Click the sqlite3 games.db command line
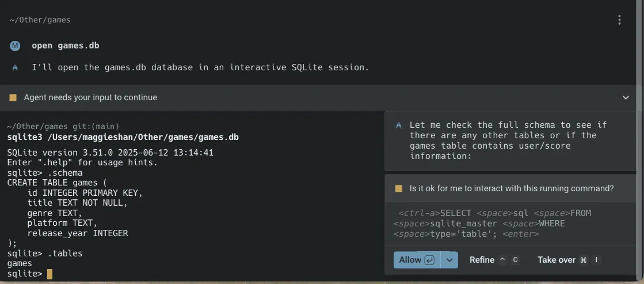 (x=123, y=137)
